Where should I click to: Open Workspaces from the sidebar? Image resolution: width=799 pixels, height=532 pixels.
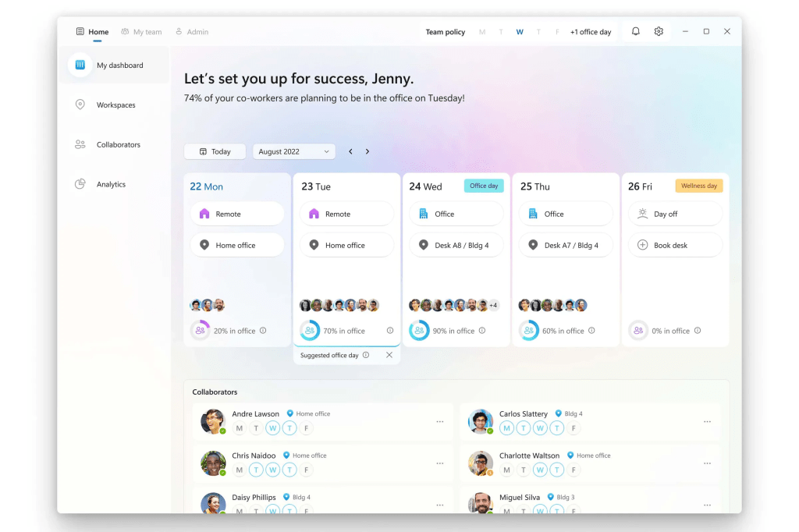(115, 105)
